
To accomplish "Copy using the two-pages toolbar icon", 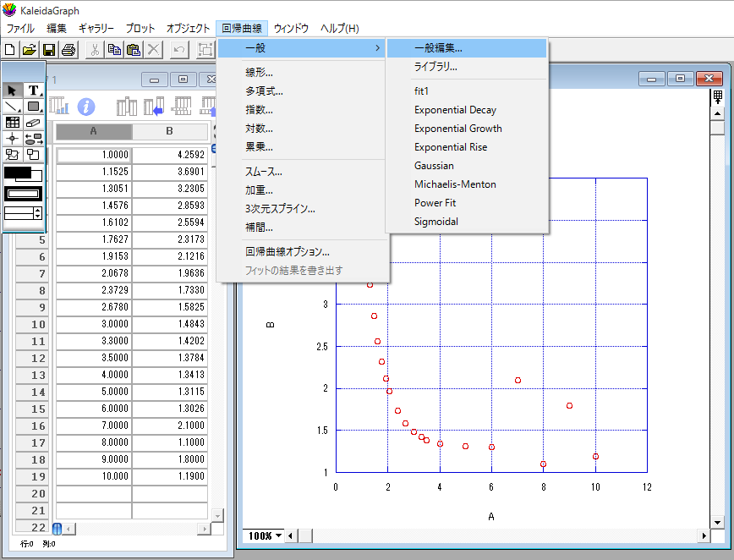I will coord(114,50).
